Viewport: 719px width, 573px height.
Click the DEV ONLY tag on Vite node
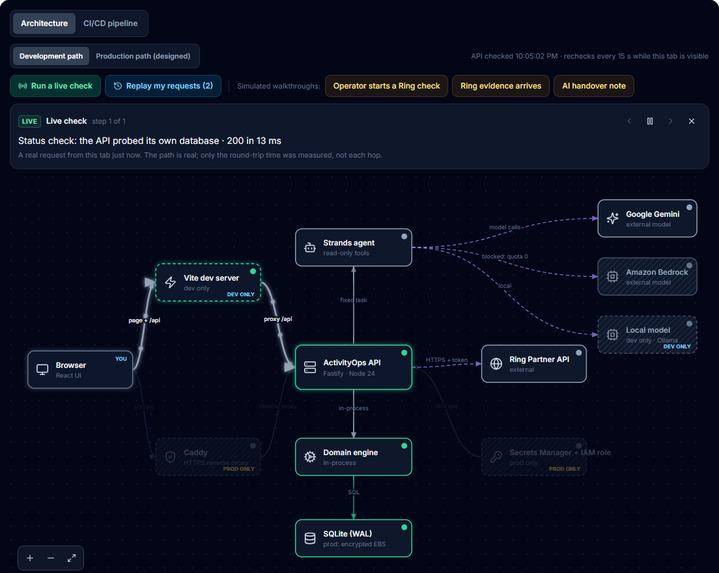[241, 294]
